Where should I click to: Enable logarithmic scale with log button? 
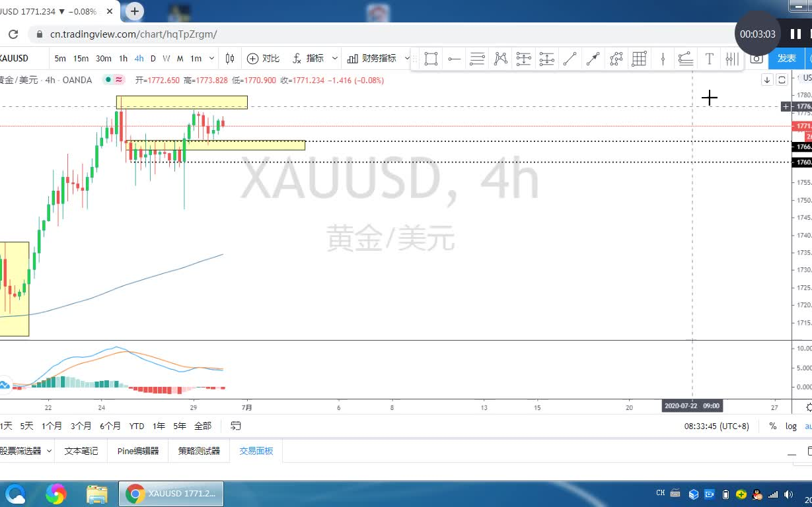[x=791, y=426]
